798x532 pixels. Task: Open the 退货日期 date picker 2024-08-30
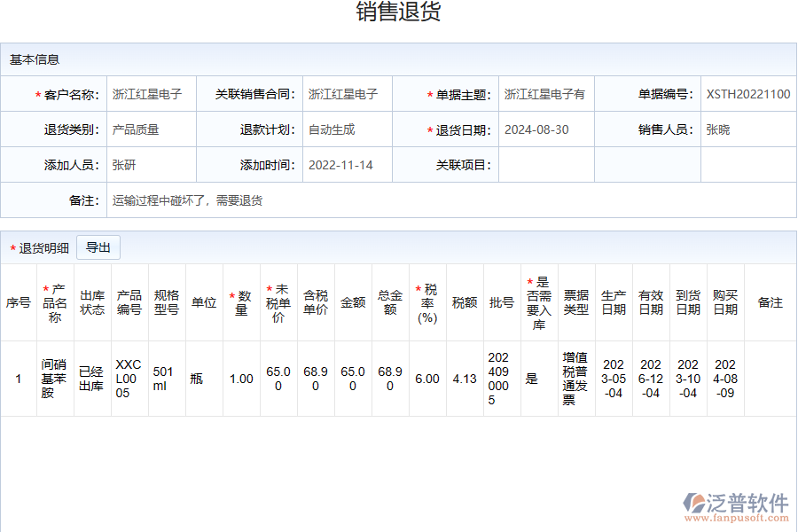pyautogui.click(x=538, y=129)
